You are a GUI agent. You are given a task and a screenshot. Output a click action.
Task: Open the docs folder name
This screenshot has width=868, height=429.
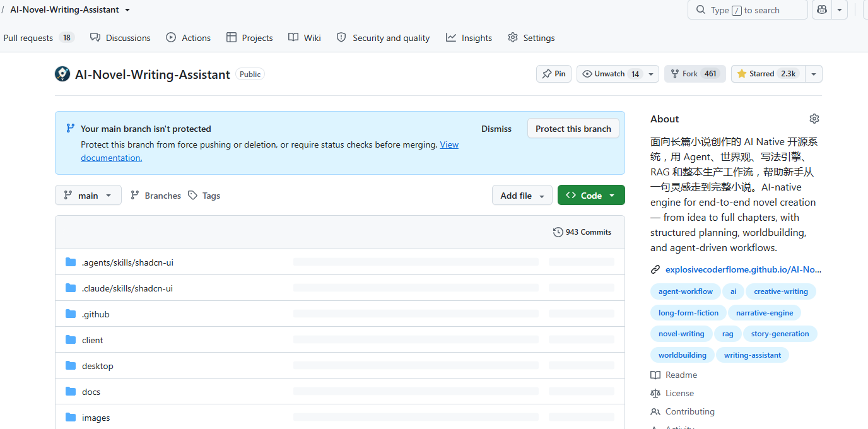(91, 392)
